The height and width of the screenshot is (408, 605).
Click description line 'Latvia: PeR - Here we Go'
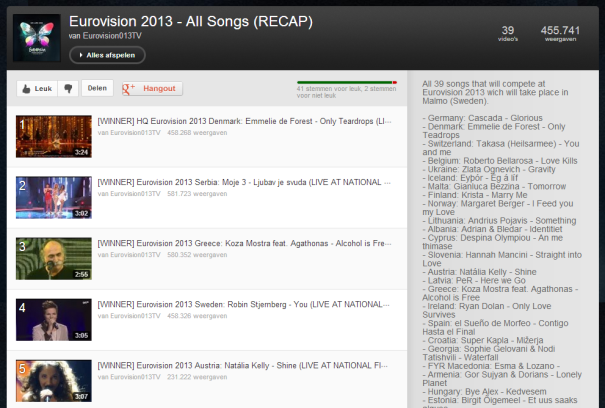tap(474, 281)
